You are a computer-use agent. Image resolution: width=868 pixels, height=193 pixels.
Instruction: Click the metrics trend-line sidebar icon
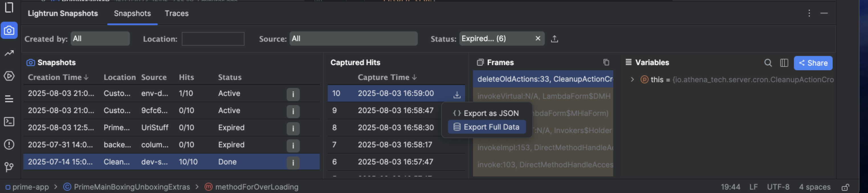9,53
